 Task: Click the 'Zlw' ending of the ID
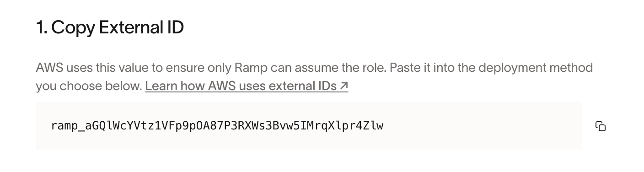click(373, 126)
